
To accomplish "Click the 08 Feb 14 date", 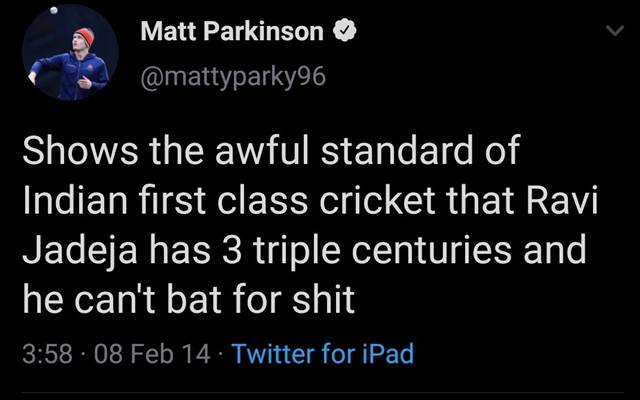I will point(152,354).
